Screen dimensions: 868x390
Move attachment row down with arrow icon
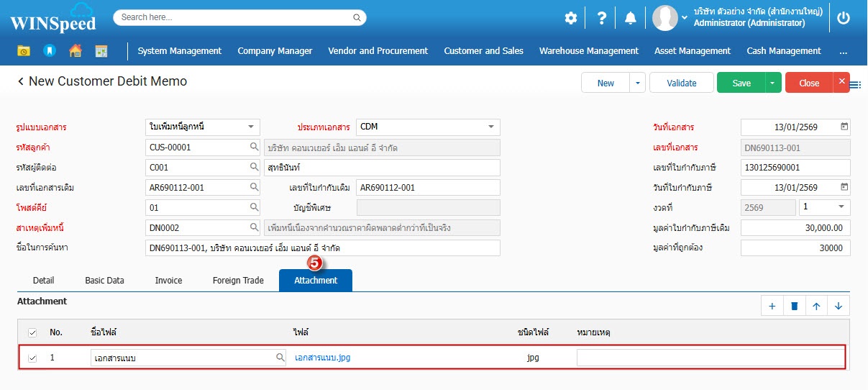tap(839, 306)
